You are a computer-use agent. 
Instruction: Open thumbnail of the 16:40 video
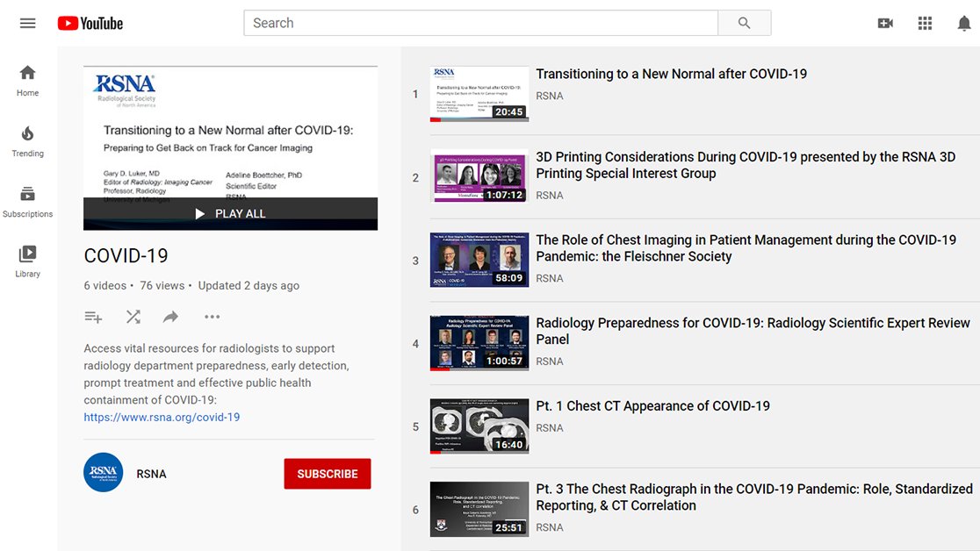pos(479,426)
